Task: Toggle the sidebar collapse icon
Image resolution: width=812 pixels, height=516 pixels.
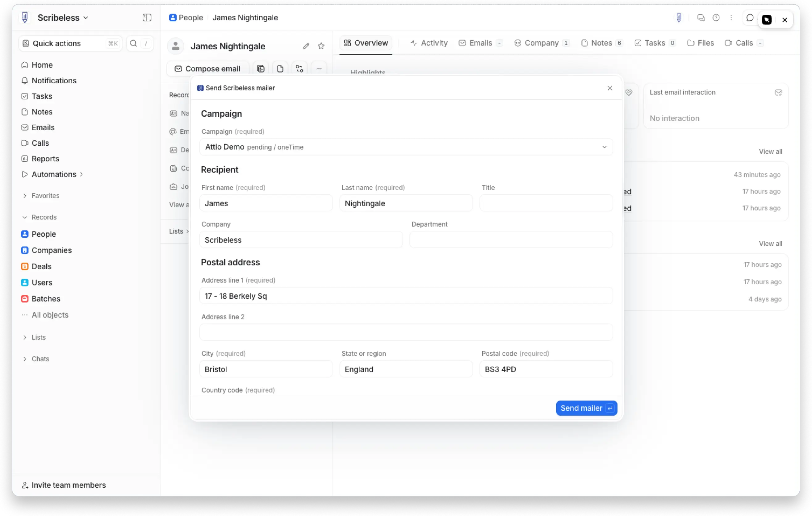Action: [x=147, y=18]
